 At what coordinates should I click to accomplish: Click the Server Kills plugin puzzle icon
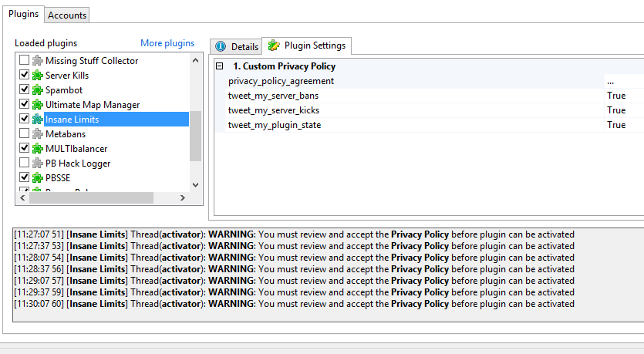click(37, 76)
